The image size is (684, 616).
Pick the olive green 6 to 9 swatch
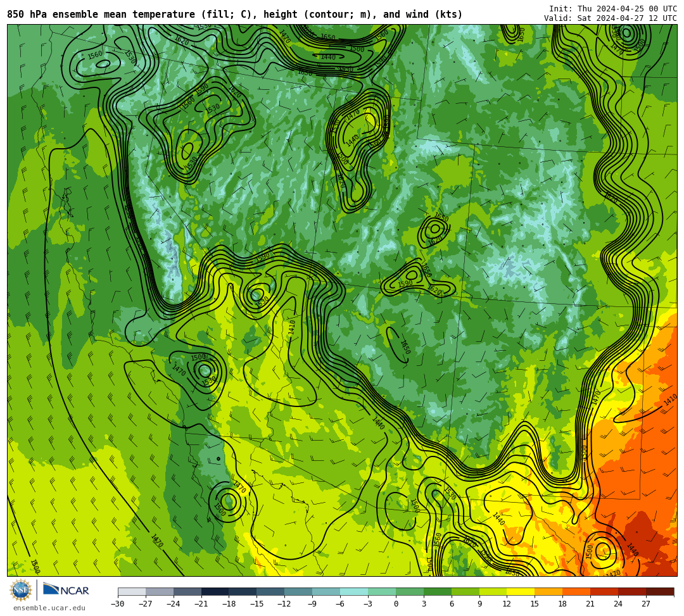pos(465,591)
